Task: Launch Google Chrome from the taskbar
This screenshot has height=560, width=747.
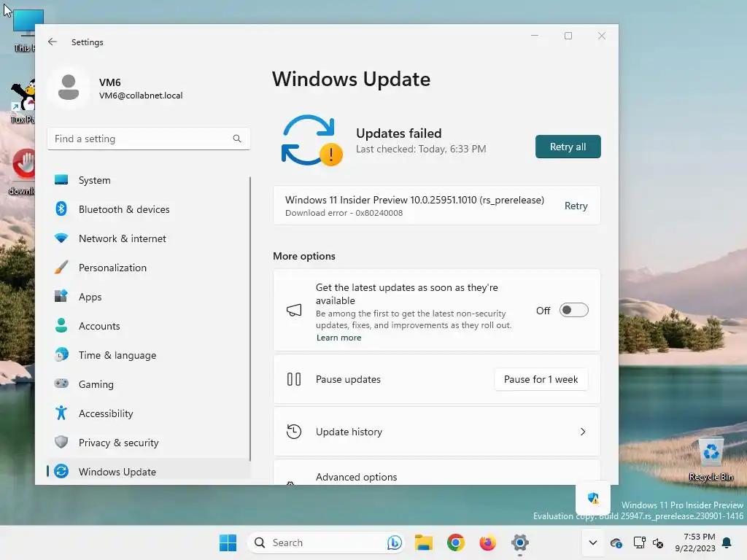Action: click(455, 542)
